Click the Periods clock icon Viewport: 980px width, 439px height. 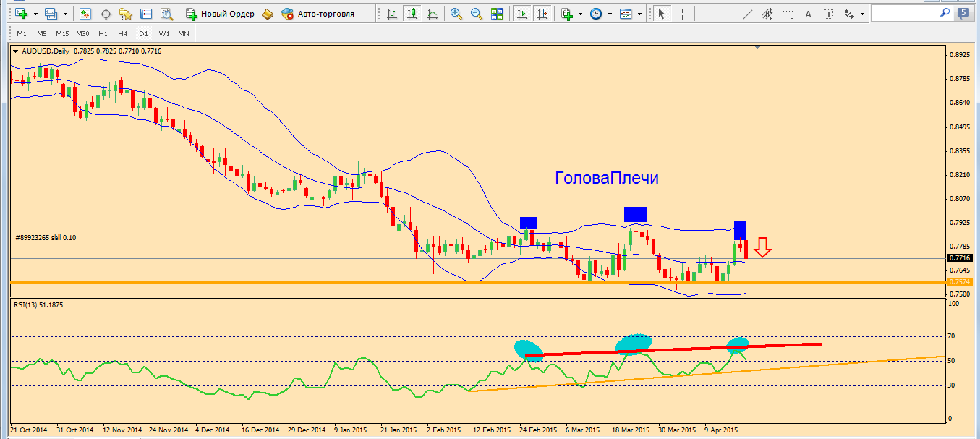[596, 13]
